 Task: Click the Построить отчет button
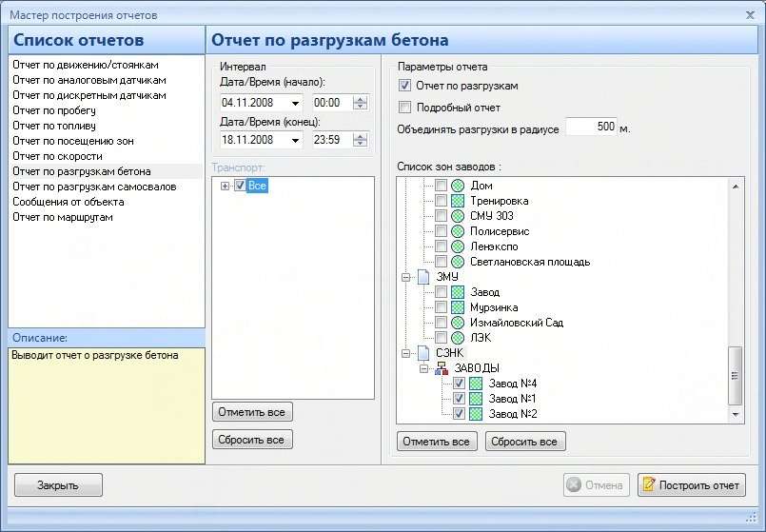pyautogui.click(x=691, y=485)
